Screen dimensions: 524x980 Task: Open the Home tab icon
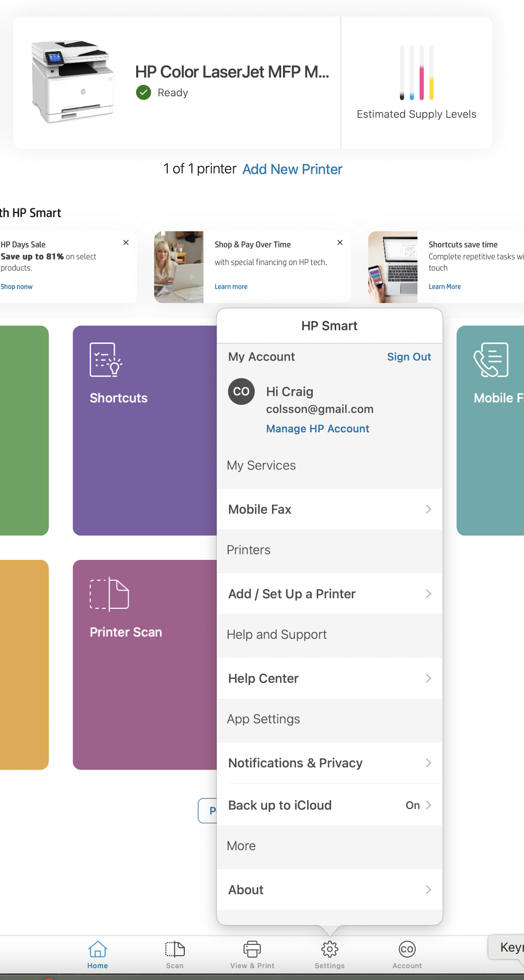pos(97,949)
